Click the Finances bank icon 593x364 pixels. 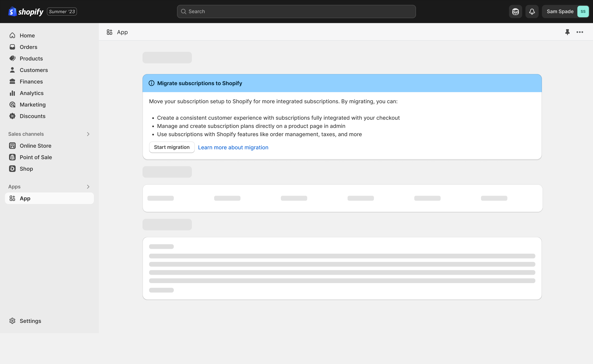tap(12, 82)
